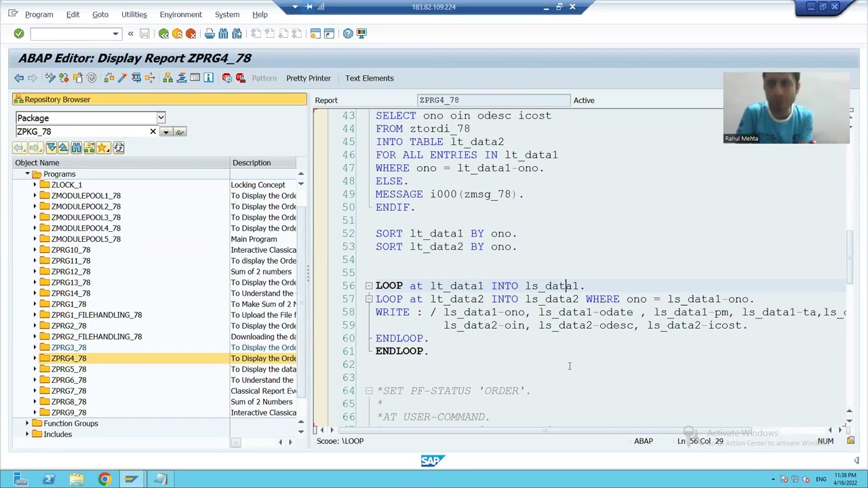Click the Object Name column header
The height and width of the screenshot is (488, 868).
[x=122, y=163]
